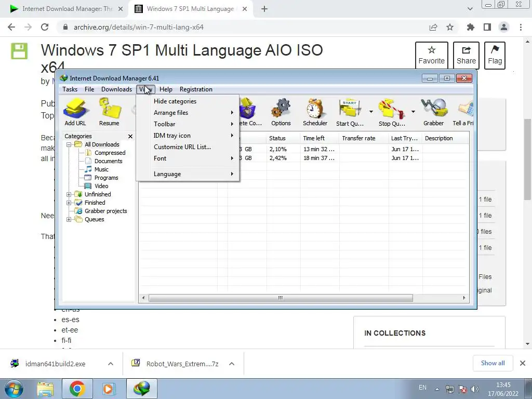Expand the Queues tree node

click(69, 220)
